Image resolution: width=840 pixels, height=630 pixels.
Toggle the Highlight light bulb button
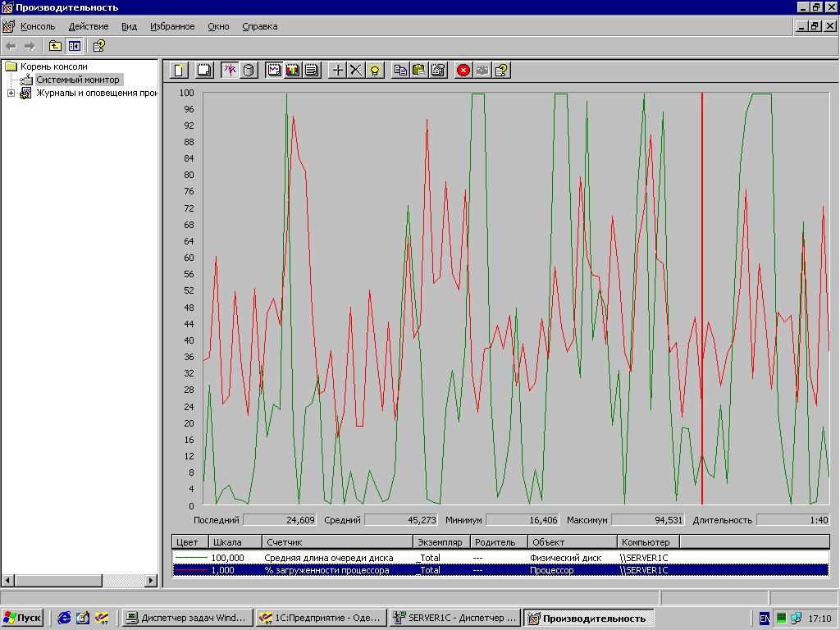pos(375,71)
